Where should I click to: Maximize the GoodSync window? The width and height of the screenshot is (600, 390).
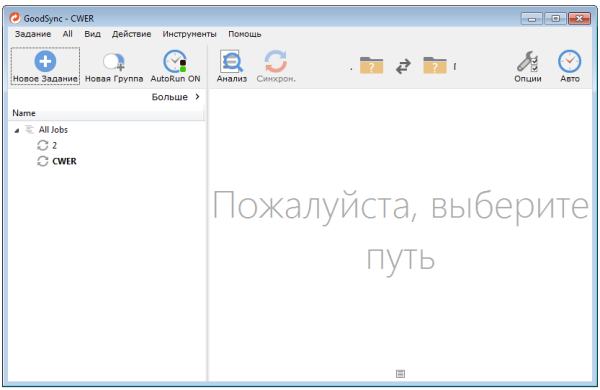[x=556, y=18]
